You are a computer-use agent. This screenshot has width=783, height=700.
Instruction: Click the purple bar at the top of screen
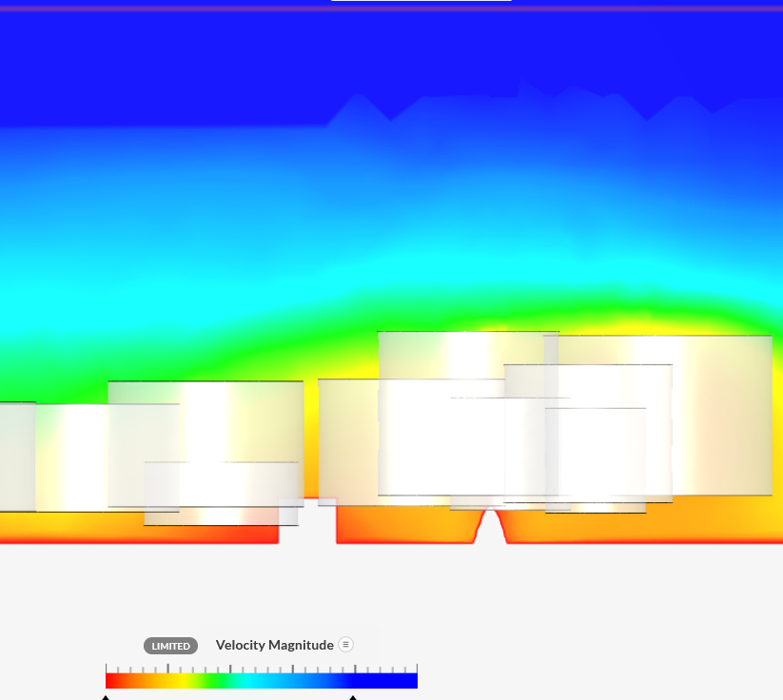pos(391,3)
